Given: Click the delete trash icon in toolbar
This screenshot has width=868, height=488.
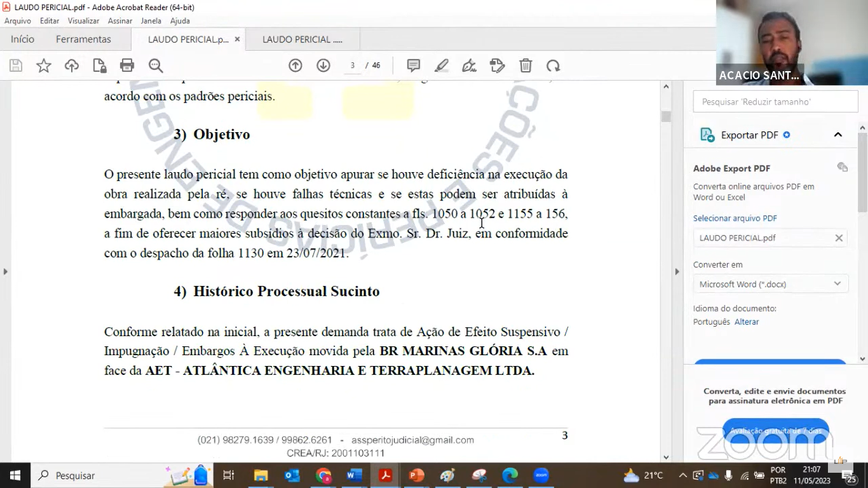Looking at the screenshot, I should pos(526,65).
